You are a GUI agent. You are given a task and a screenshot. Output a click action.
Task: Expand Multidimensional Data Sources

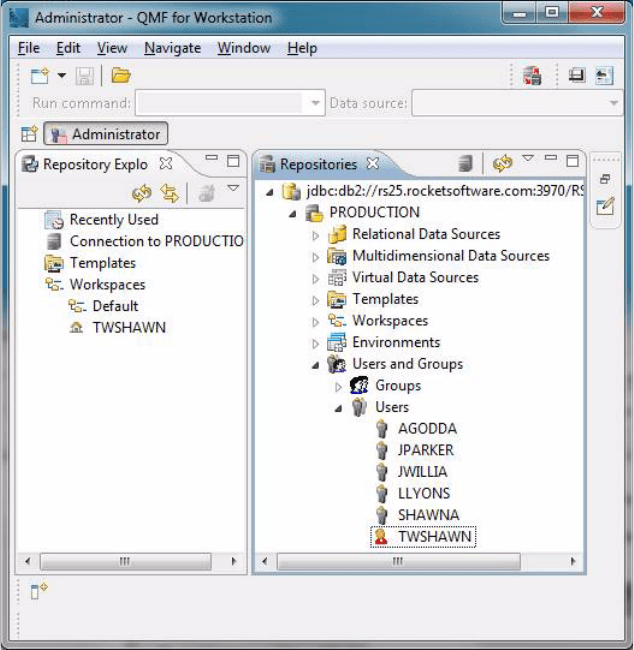pyautogui.click(x=316, y=257)
